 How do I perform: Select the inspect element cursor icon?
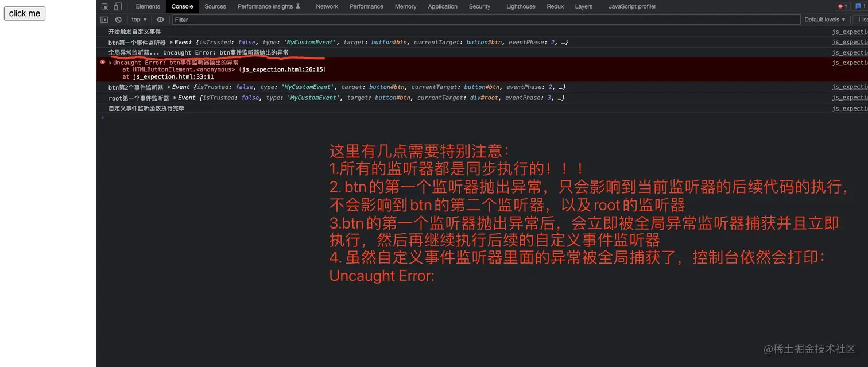(105, 6)
